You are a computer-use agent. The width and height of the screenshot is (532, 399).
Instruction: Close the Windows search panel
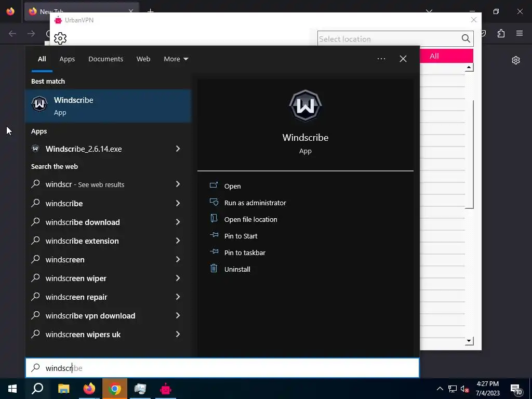pyautogui.click(x=403, y=59)
